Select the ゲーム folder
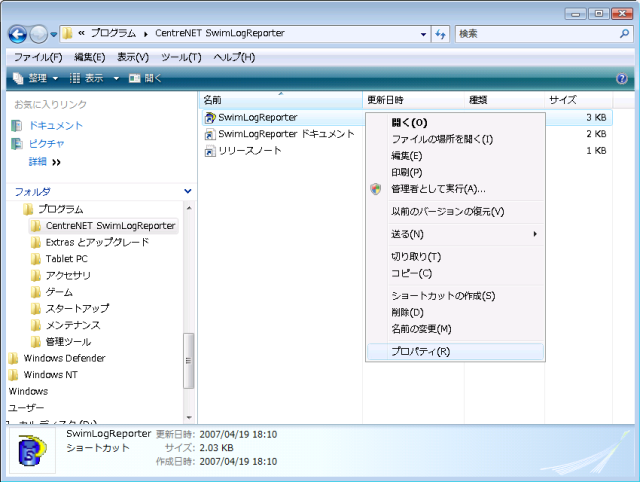The image size is (640, 482). point(59,292)
